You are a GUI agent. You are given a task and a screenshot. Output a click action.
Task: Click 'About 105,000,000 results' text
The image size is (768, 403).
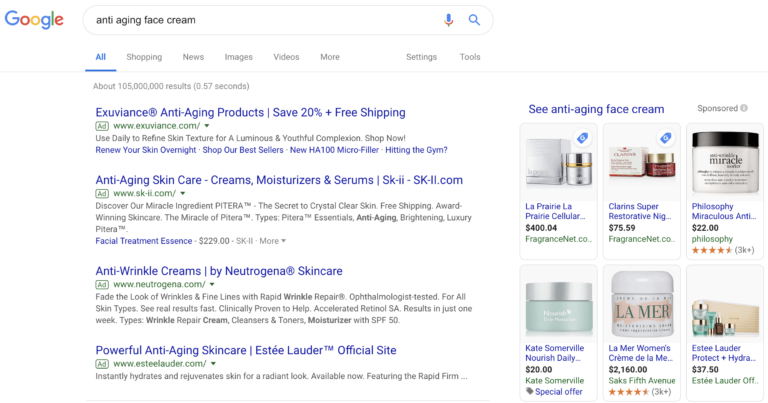171,86
